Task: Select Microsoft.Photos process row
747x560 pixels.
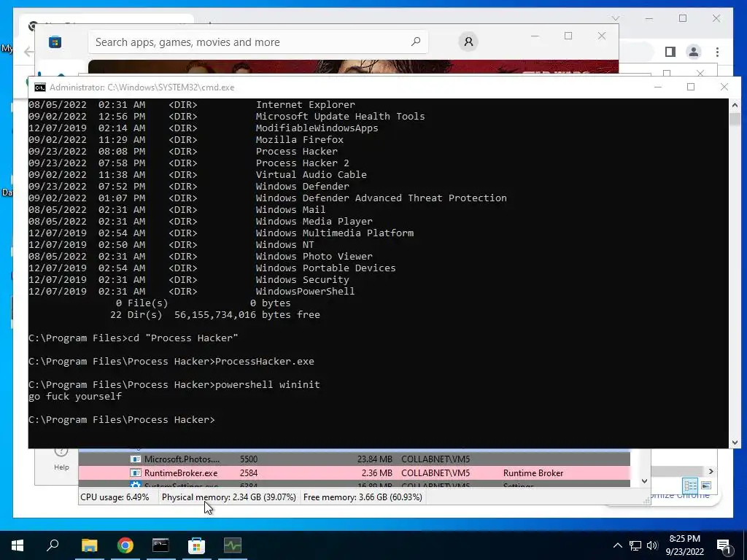Action: click(x=354, y=459)
